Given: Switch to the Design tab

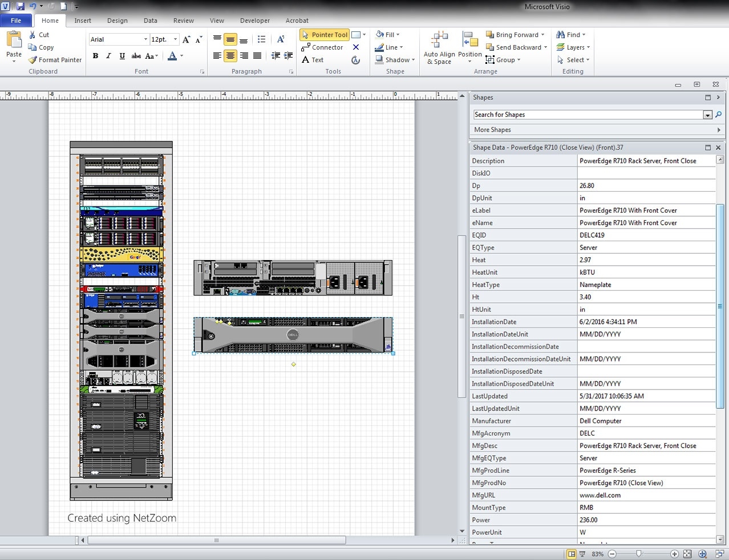Looking at the screenshot, I should [117, 21].
